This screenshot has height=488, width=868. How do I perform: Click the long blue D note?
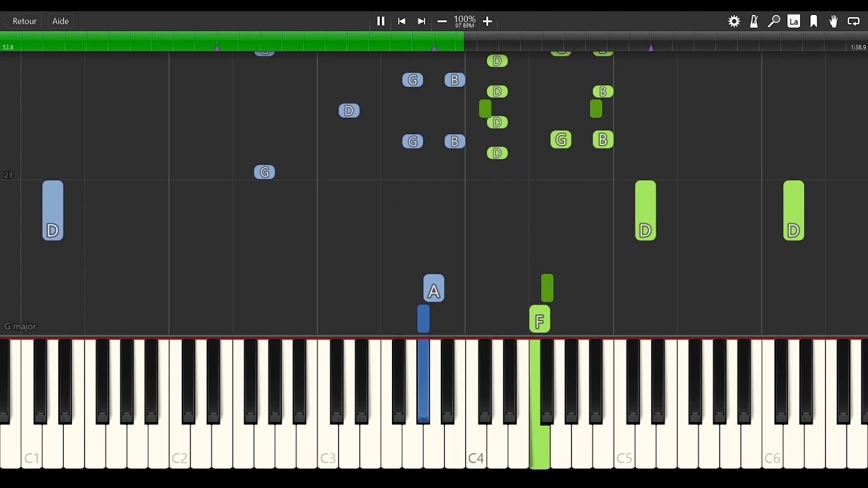[x=53, y=210]
